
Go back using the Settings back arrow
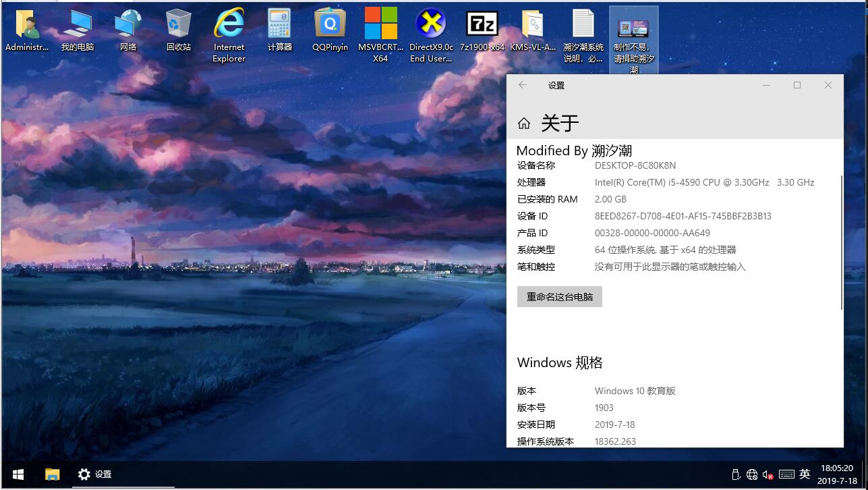coord(523,85)
